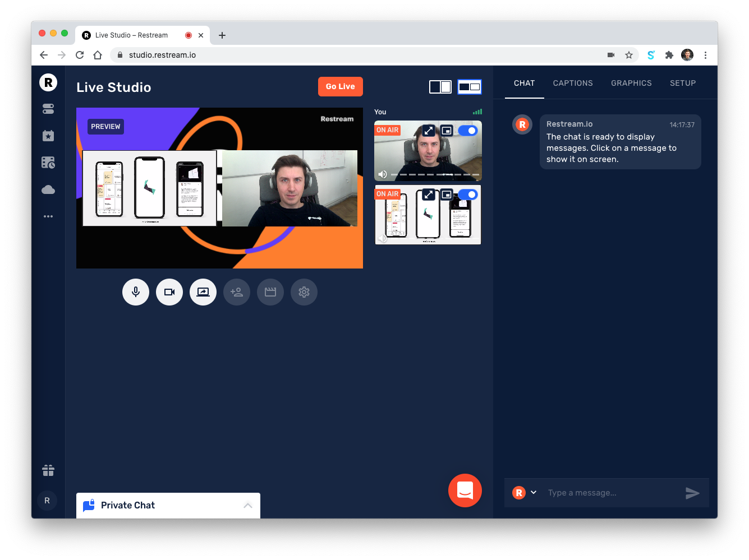Image resolution: width=749 pixels, height=560 pixels.
Task: Open the Chrome profile avatar
Action: [687, 55]
